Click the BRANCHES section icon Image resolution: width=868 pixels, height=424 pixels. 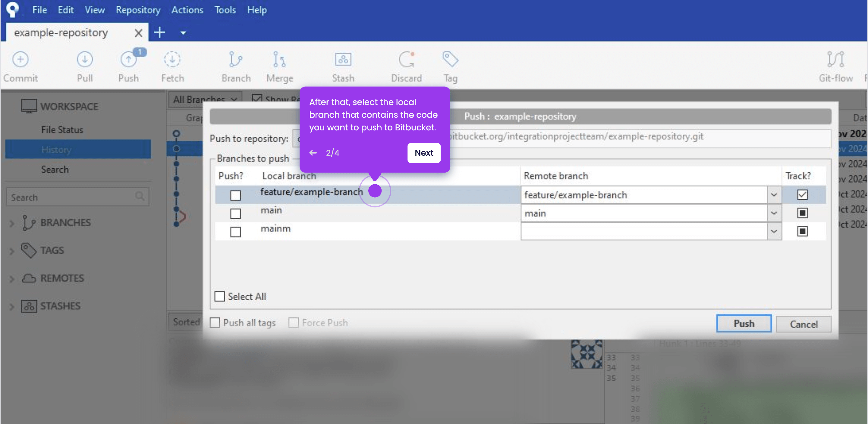point(28,223)
